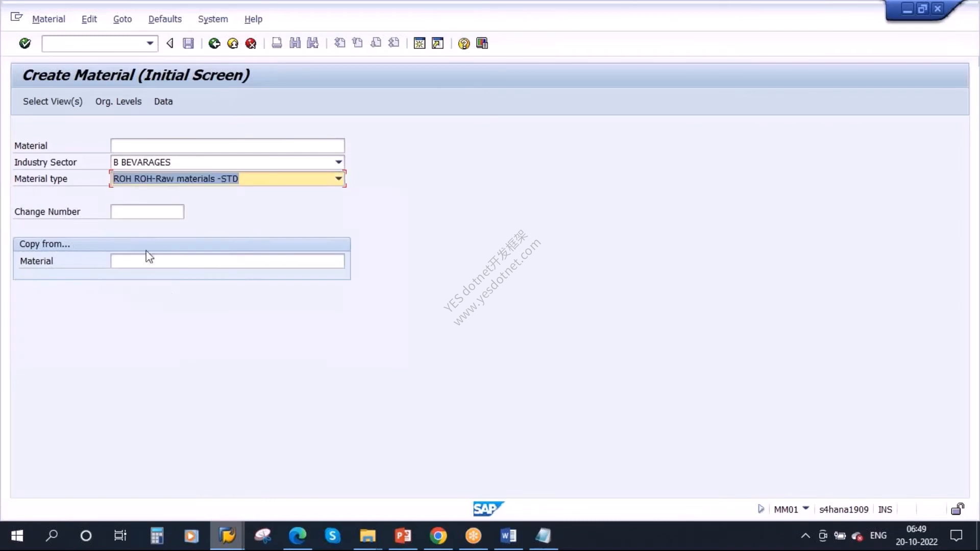
Task: Open the Help menu
Action: click(253, 19)
